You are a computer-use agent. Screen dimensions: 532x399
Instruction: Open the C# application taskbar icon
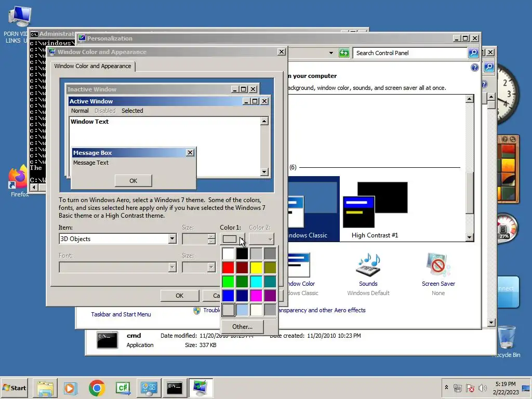point(123,388)
